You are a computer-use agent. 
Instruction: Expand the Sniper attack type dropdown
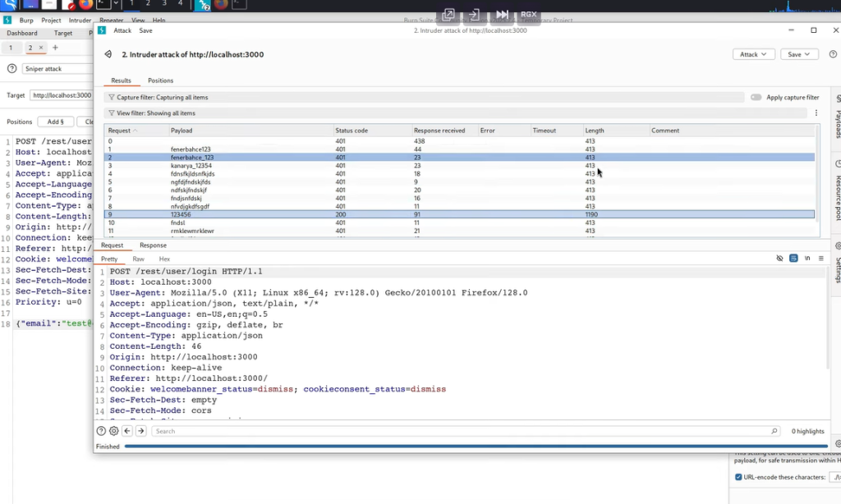pyautogui.click(x=57, y=69)
